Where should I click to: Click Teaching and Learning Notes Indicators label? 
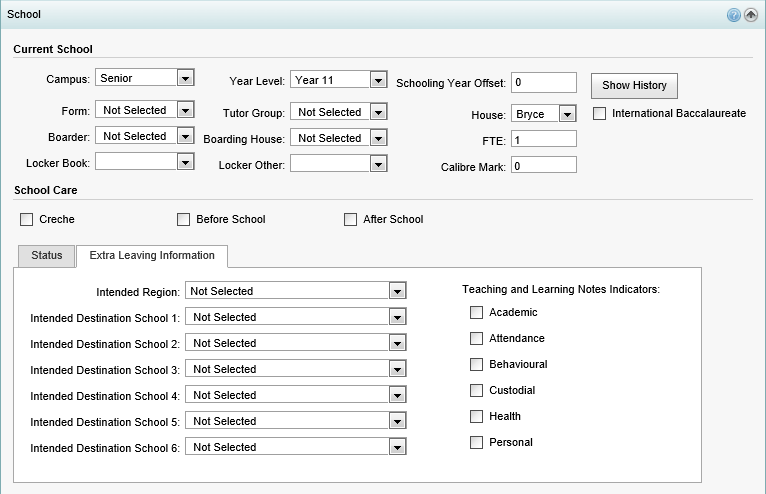[x=561, y=289]
